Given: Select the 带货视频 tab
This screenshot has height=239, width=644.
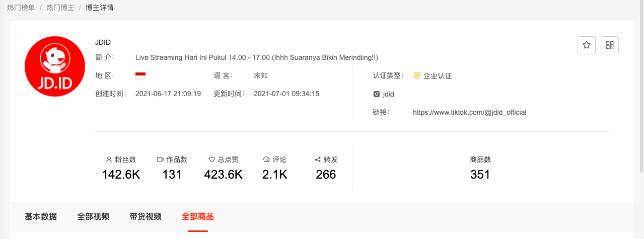Looking at the screenshot, I should (x=146, y=217).
